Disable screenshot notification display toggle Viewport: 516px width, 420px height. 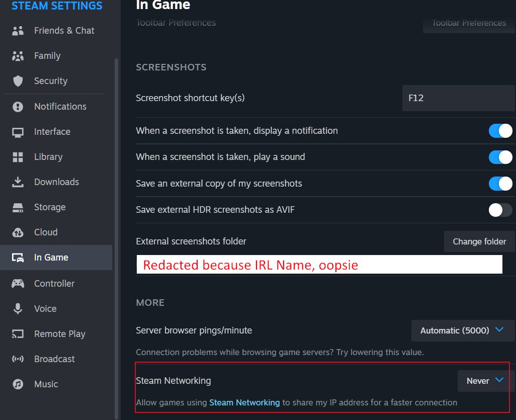(x=500, y=131)
